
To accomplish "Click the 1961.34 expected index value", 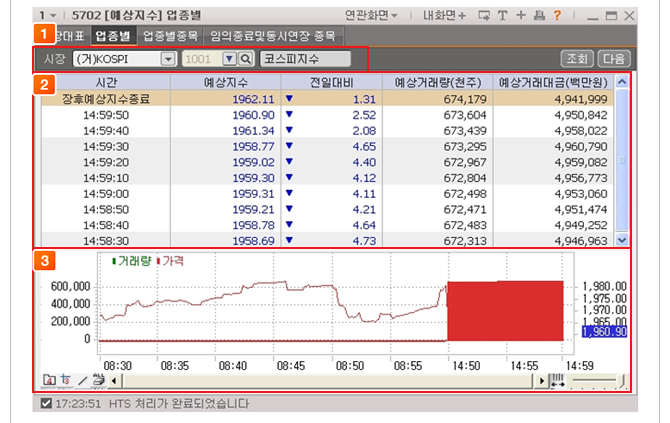I will (253, 131).
